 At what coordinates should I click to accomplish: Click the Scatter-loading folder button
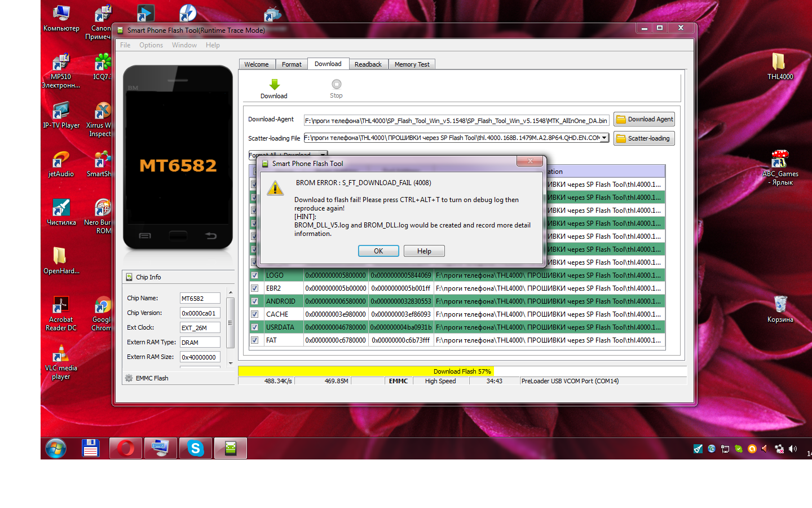[x=644, y=138]
